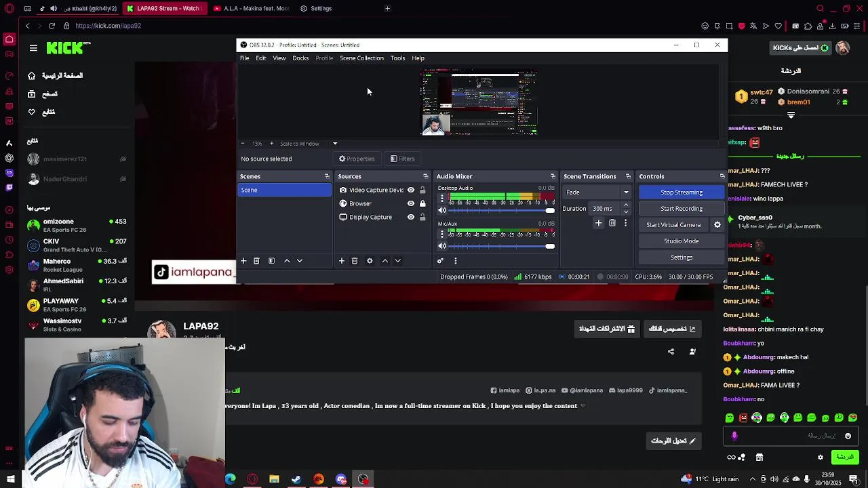Move scene up in Scenes toolbar
This screenshot has width=868, height=488.
(287, 261)
